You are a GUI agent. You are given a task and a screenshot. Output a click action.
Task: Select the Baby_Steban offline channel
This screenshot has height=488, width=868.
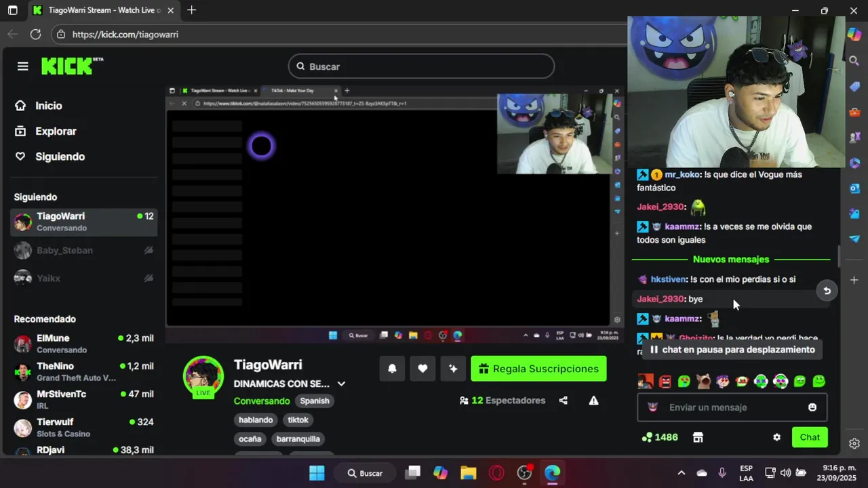point(84,250)
